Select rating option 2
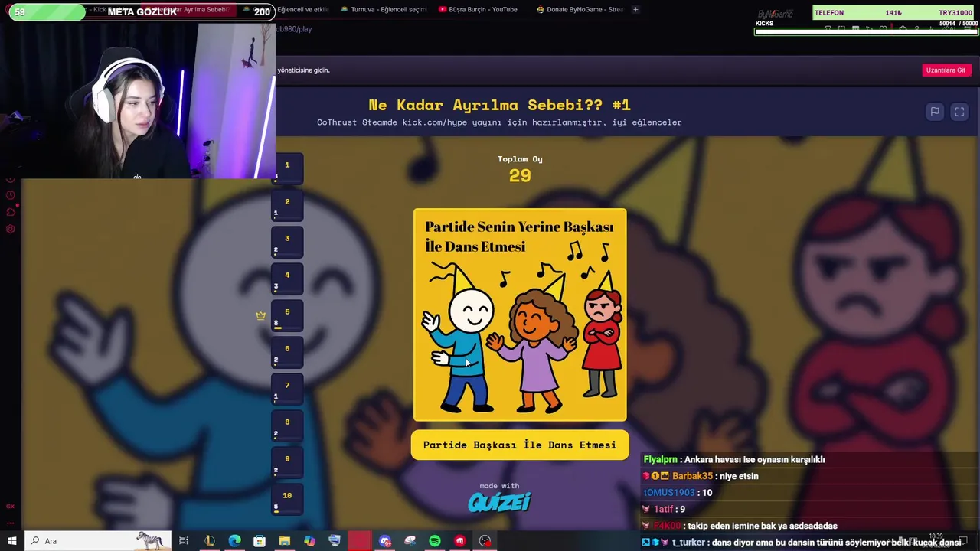980x551 pixels. click(287, 204)
